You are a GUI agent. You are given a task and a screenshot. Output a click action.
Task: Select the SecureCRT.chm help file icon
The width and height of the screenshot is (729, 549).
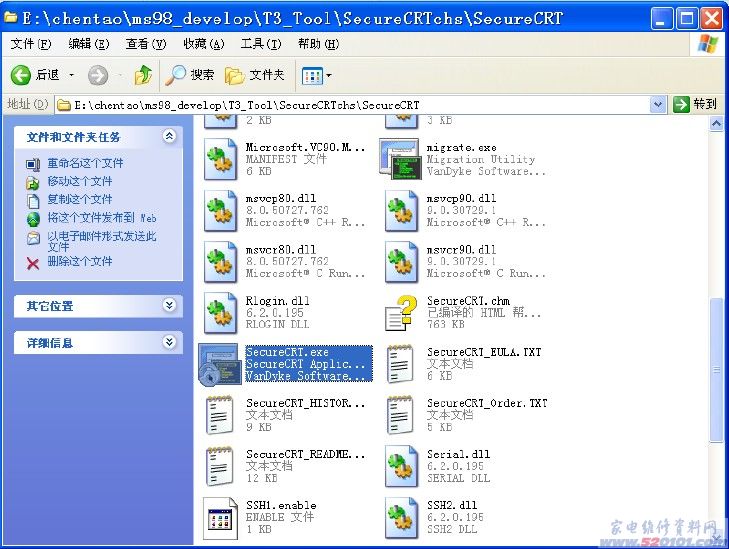[x=400, y=312]
